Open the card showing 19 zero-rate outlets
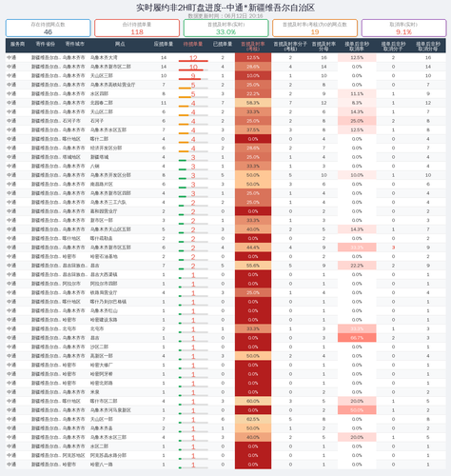451x476 pixels. point(315,28)
